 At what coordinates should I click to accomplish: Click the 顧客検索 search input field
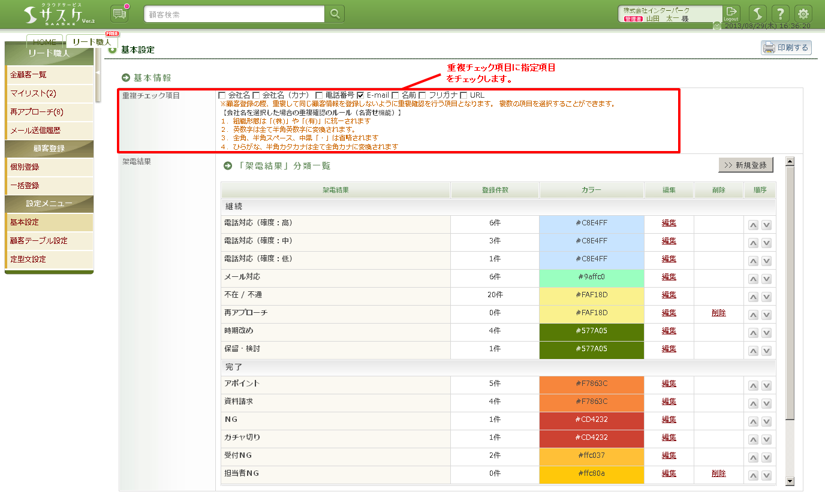[234, 14]
